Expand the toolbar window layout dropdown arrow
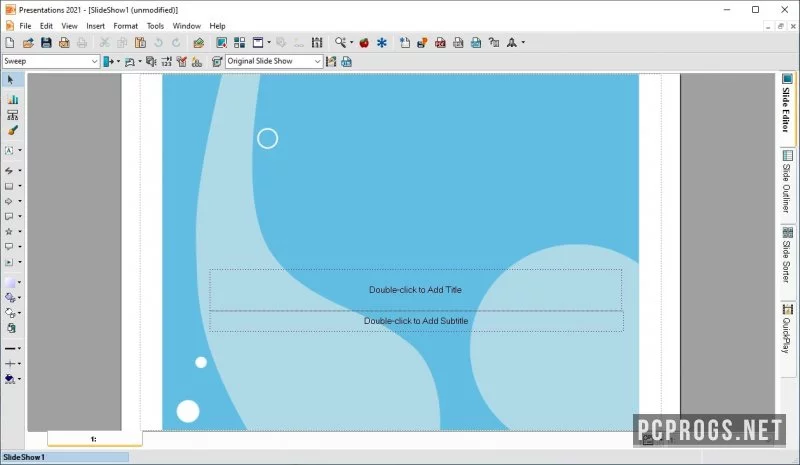 point(269,43)
